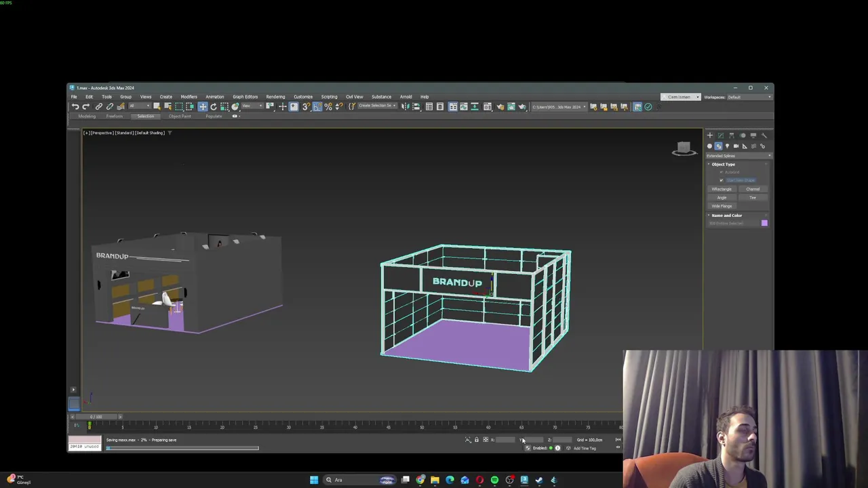Screen dimensions: 868x488
Task: Open the Utilities wrench panel tab
Action: click(764, 136)
